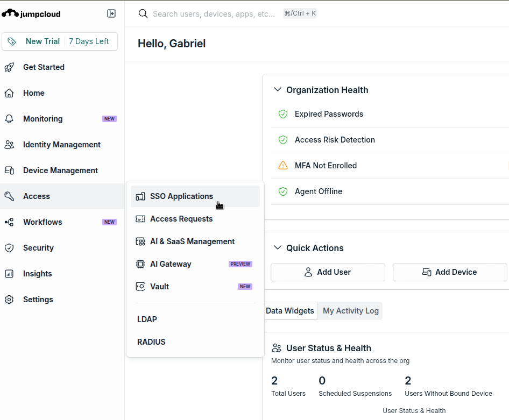Click the Device Management devices icon
The height and width of the screenshot is (420, 509).
(9, 170)
